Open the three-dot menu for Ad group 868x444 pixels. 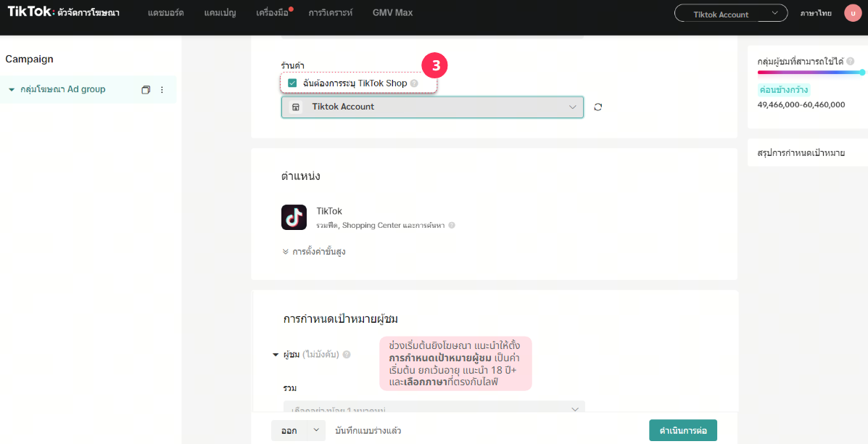coord(162,90)
